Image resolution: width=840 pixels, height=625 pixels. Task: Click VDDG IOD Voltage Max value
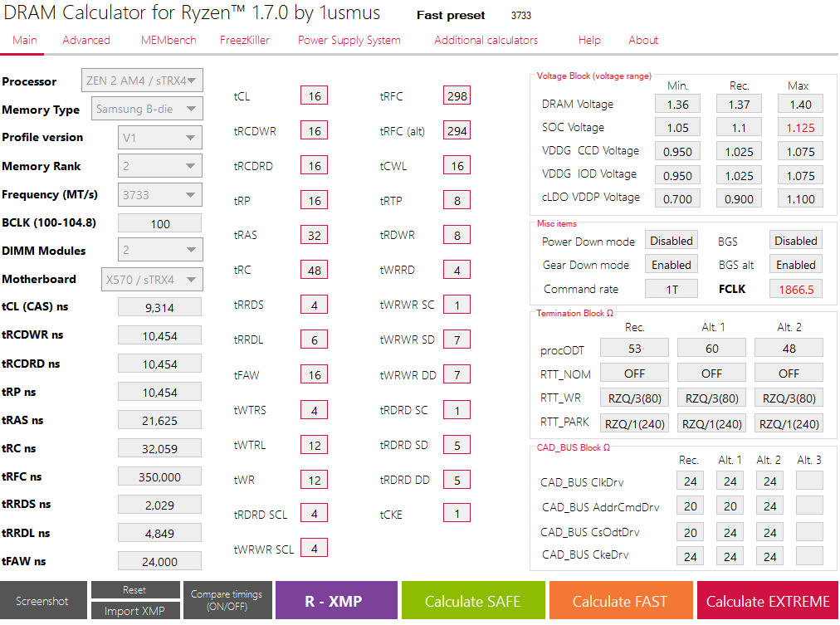[x=800, y=175]
